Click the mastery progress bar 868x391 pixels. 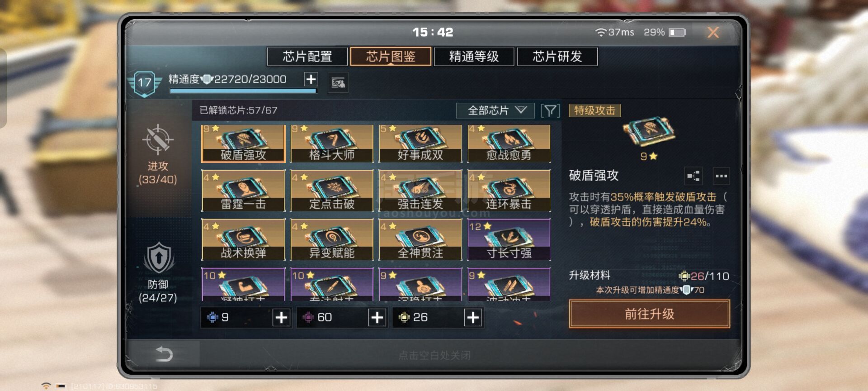click(x=243, y=91)
